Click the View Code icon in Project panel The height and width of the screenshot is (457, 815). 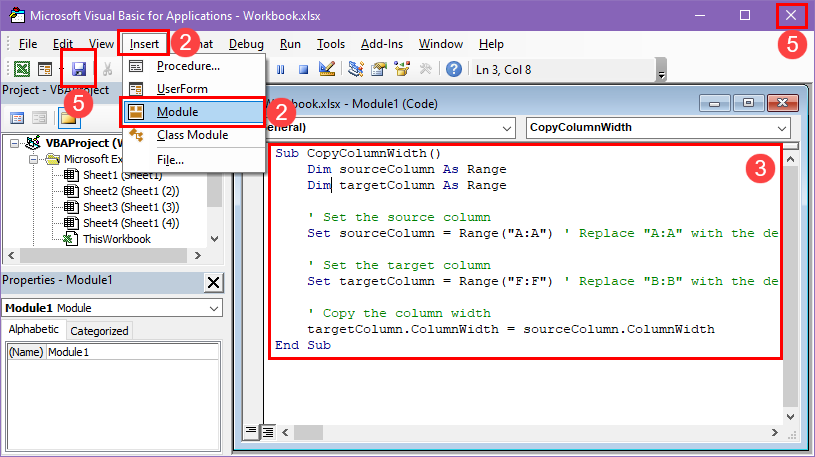pos(17,118)
